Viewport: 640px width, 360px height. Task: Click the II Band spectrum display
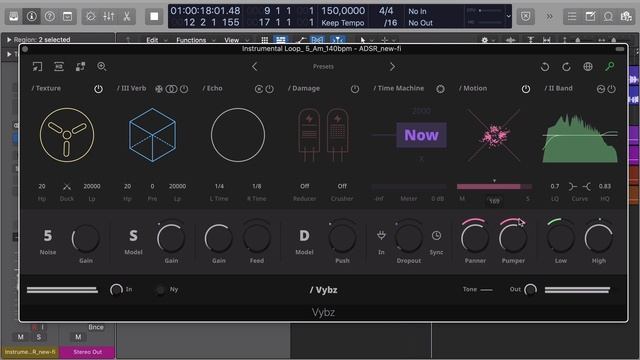click(x=580, y=139)
